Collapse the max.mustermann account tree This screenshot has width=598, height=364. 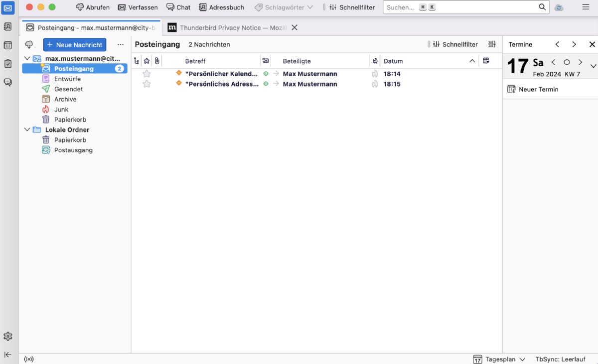pyautogui.click(x=27, y=59)
